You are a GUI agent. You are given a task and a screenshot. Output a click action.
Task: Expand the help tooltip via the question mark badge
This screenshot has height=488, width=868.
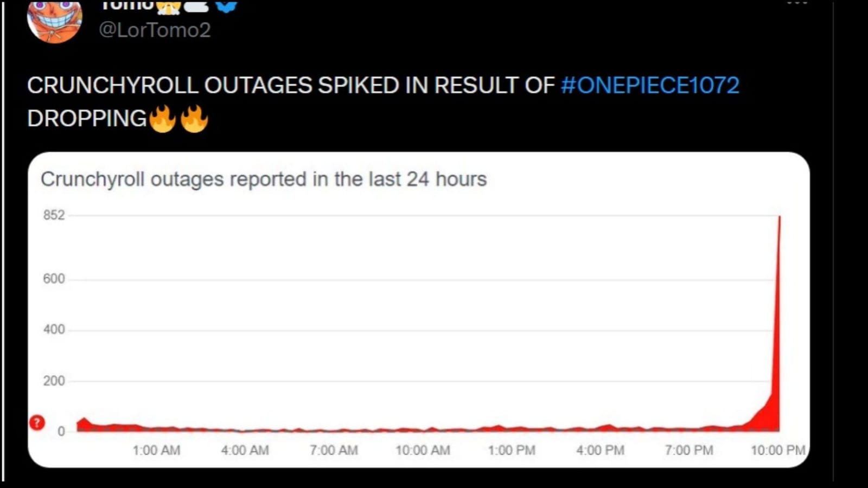(36, 423)
